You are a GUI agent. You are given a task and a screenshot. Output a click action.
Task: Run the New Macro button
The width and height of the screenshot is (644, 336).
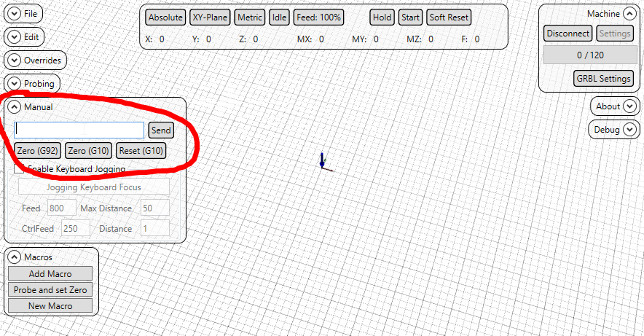coord(50,305)
